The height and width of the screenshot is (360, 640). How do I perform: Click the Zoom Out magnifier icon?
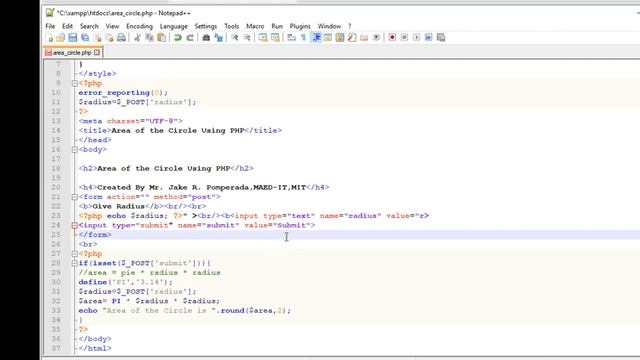pyautogui.click(x=247, y=38)
